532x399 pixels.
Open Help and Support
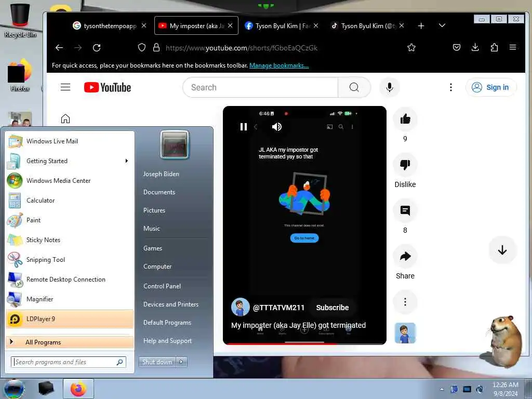pos(167,341)
